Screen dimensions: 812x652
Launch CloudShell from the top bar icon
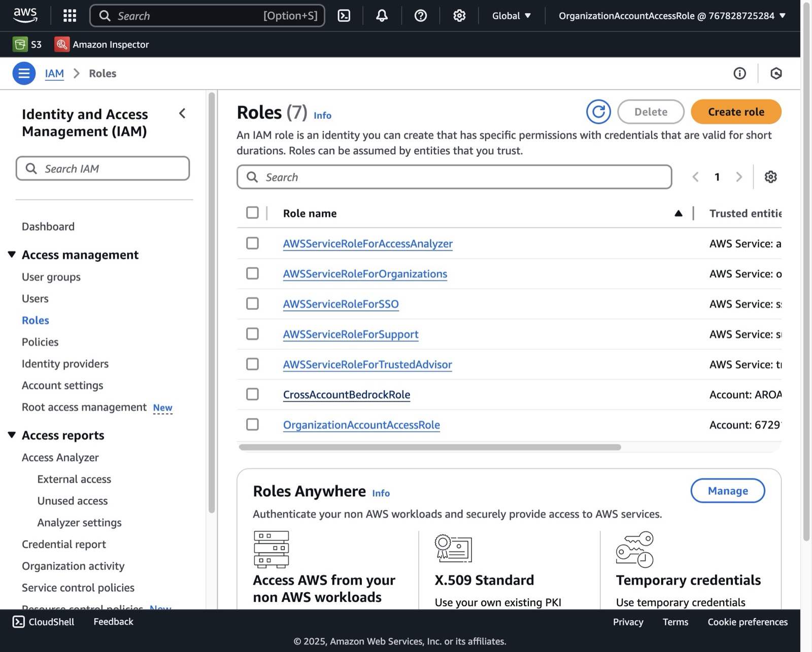click(344, 16)
